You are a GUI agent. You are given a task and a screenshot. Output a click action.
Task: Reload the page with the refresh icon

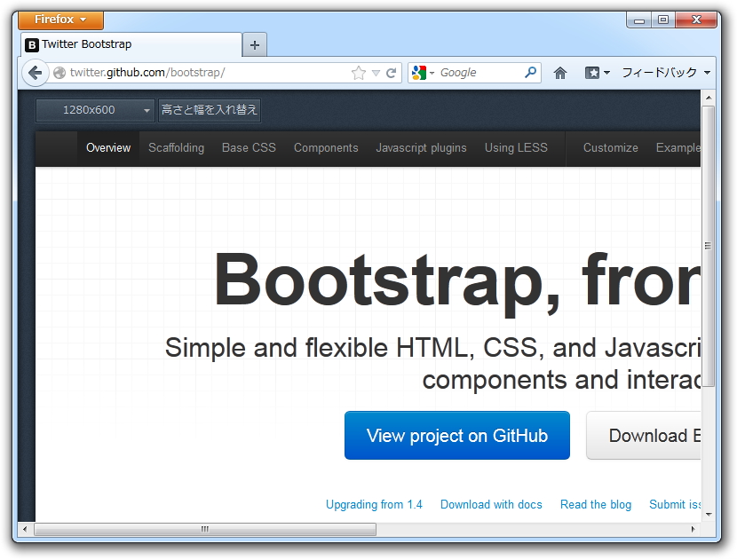pyautogui.click(x=391, y=73)
